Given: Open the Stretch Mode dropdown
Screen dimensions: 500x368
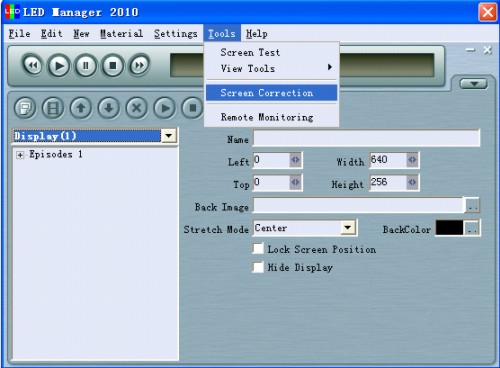Looking at the screenshot, I should [348, 228].
